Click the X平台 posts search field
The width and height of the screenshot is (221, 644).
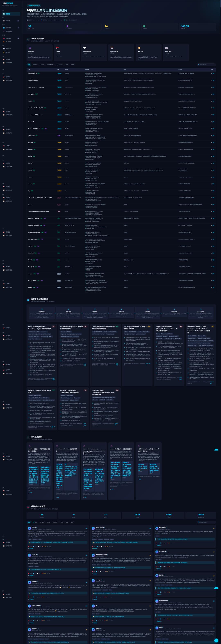click(x=206, y=522)
